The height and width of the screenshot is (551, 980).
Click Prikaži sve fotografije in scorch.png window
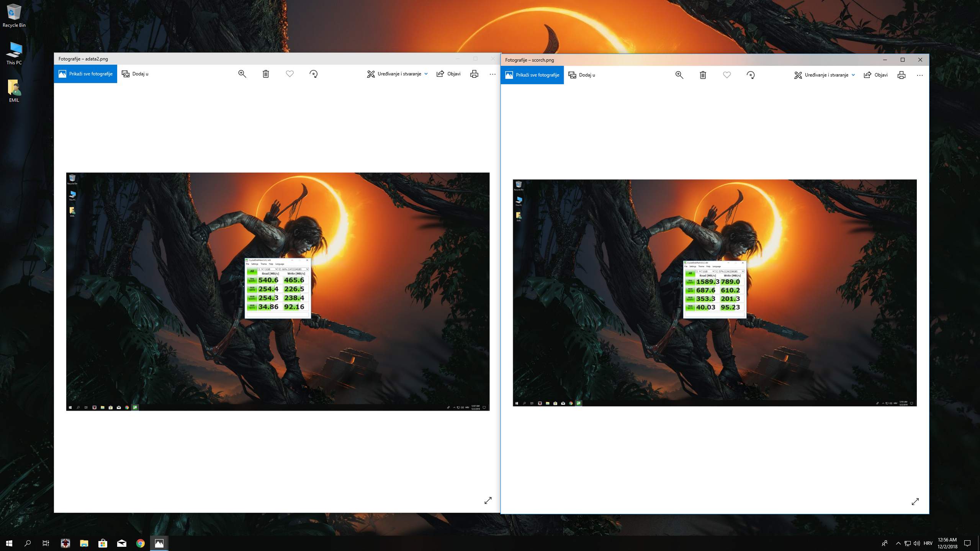tap(532, 75)
